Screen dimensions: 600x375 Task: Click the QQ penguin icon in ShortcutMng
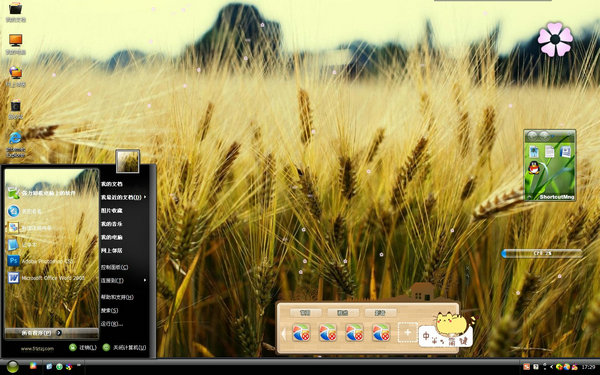(534, 168)
